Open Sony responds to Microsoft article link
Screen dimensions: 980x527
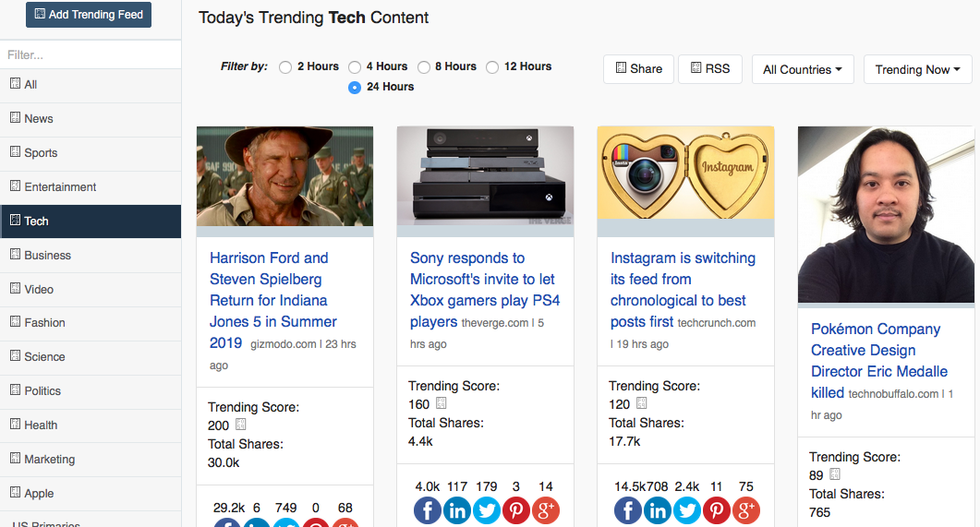(x=484, y=290)
